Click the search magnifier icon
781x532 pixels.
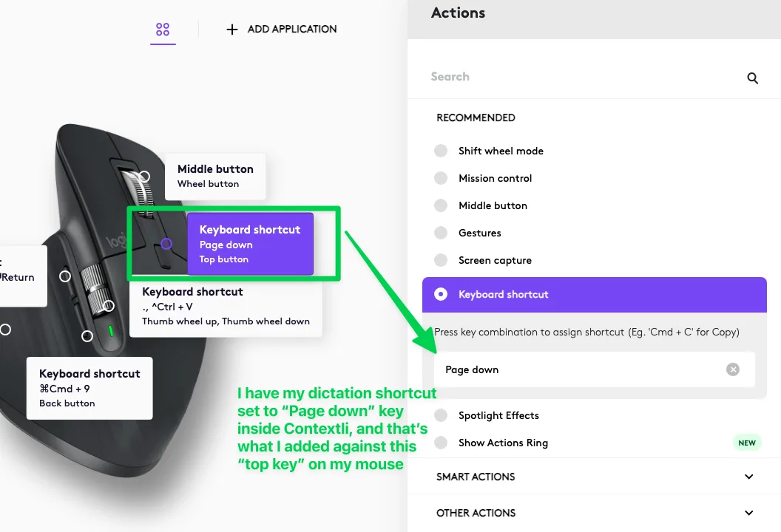tap(753, 78)
